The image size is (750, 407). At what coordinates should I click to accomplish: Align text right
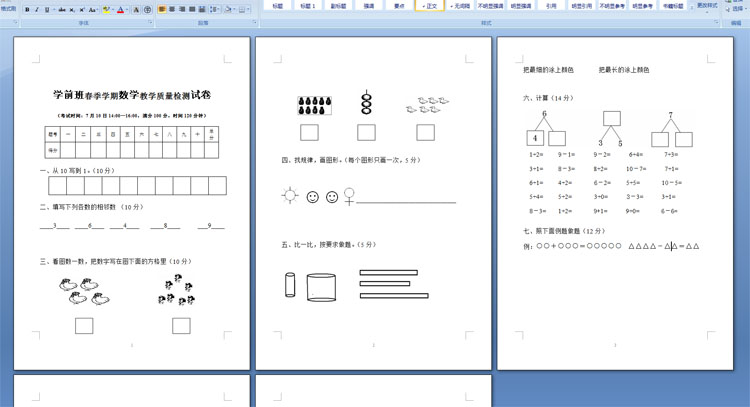pos(182,10)
